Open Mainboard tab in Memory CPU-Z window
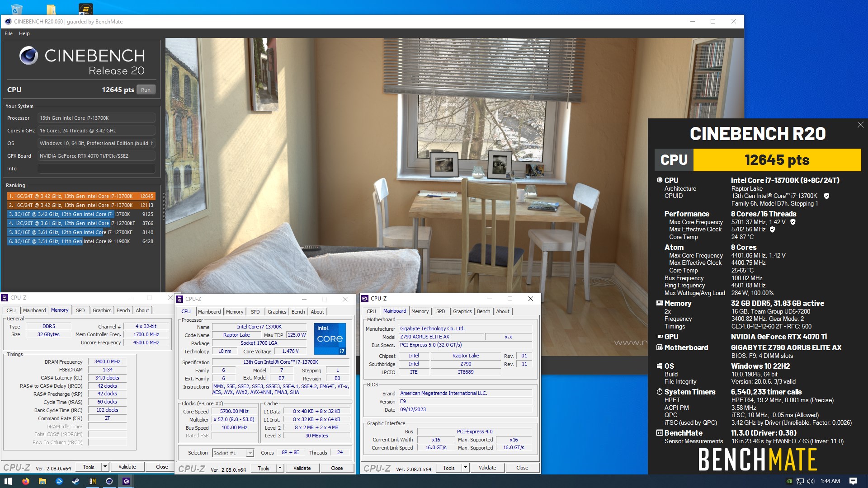Image resolution: width=868 pixels, height=488 pixels. [34, 310]
